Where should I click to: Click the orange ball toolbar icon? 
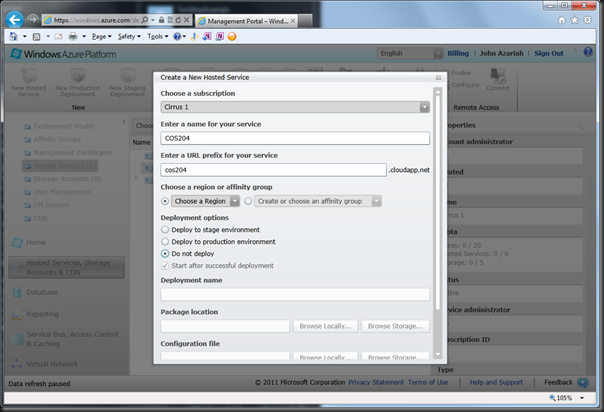(x=232, y=37)
